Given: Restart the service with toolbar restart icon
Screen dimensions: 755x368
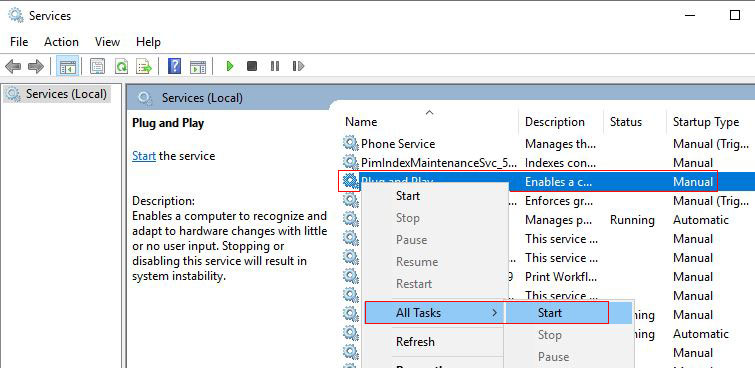Looking at the screenshot, I should click(298, 66).
